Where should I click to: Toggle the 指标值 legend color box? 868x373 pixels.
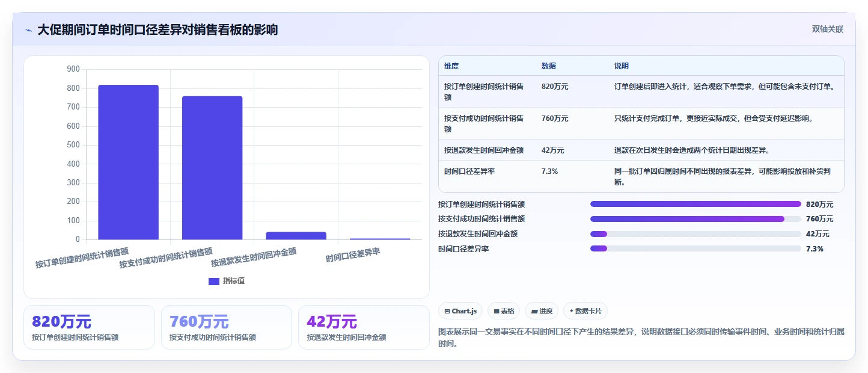(214, 281)
